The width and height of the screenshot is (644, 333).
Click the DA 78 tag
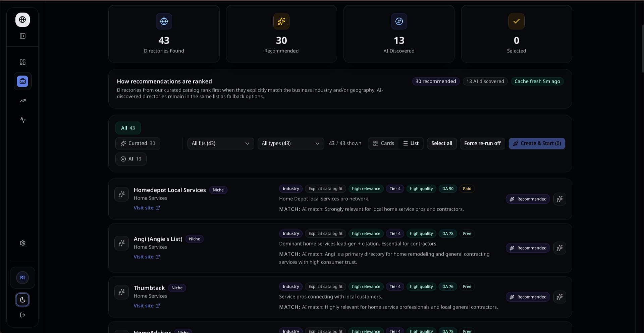point(448,233)
